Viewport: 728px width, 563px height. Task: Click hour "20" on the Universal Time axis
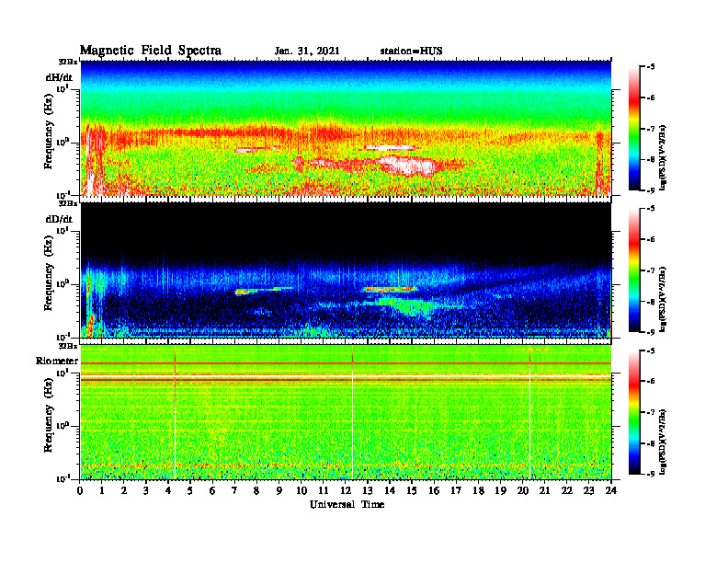[x=522, y=490]
